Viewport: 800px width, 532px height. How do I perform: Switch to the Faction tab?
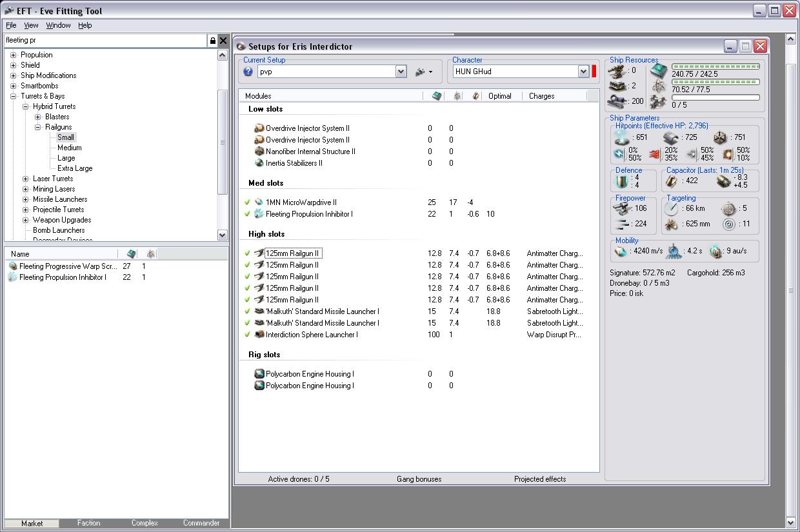point(88,523)
